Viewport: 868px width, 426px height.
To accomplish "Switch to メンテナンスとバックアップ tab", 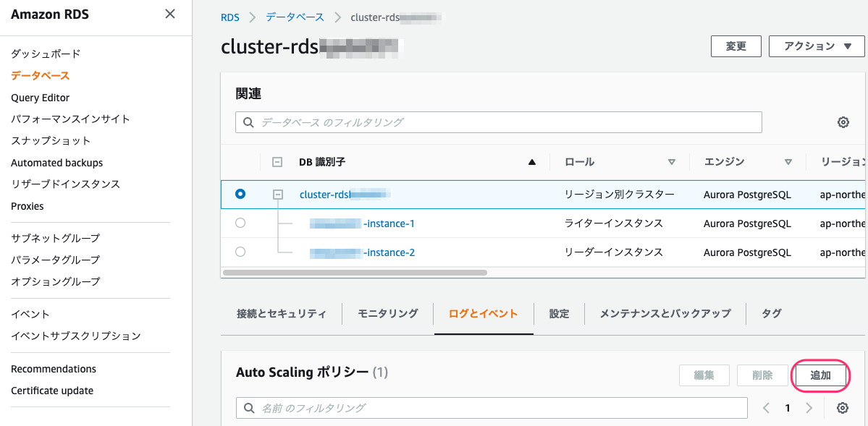I will click(x=665, y=314).
